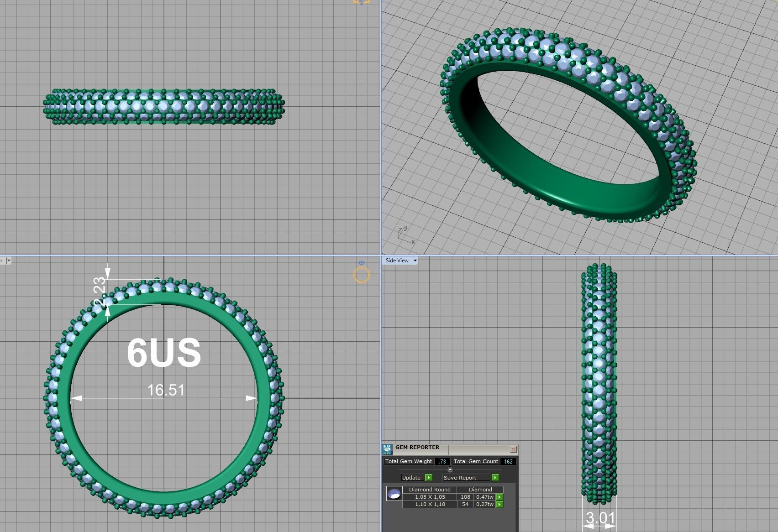Click green arrow for 1,05 X 1,05 row
778x532 pixels.
[499, 497]
